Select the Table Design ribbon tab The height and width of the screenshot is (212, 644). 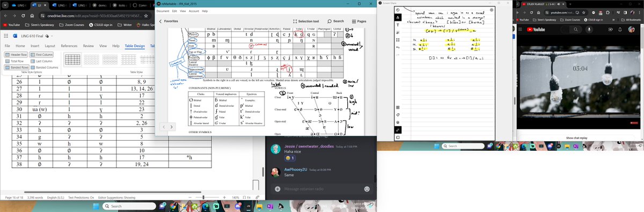tap(135, 46)
